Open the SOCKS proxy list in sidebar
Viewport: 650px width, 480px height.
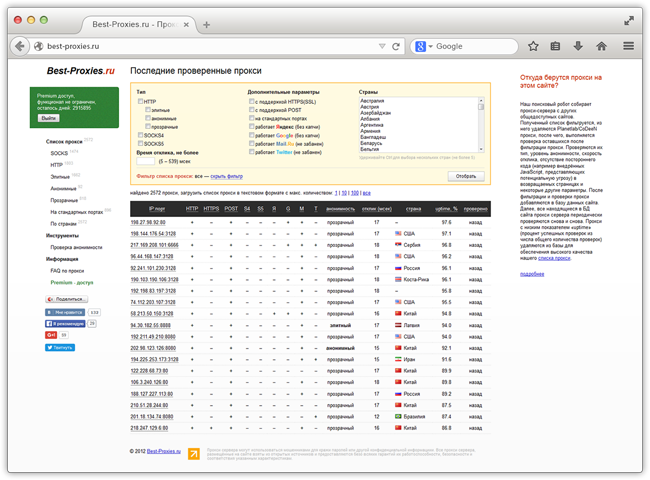pos(59,153)
